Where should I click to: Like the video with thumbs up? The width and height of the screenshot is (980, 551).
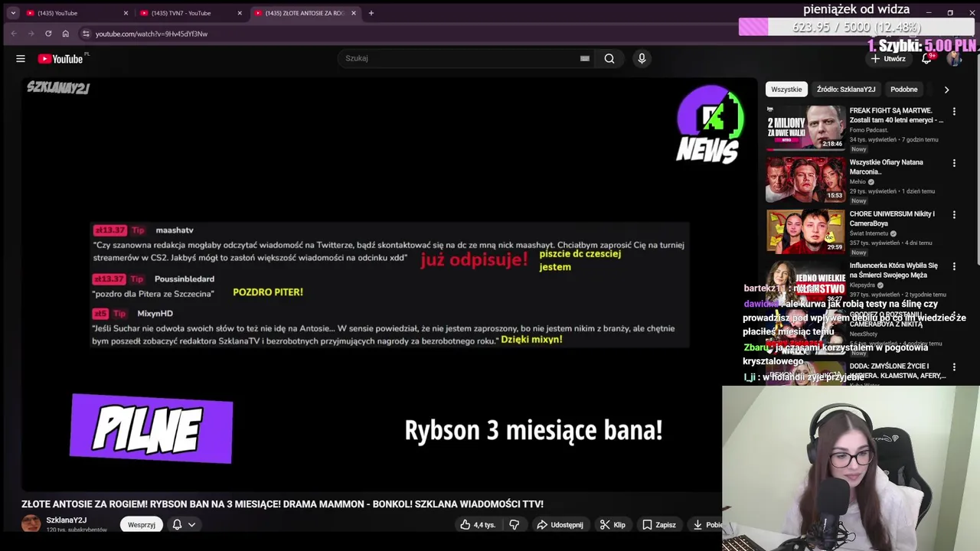pyautogui.click(x=477, y=525)
